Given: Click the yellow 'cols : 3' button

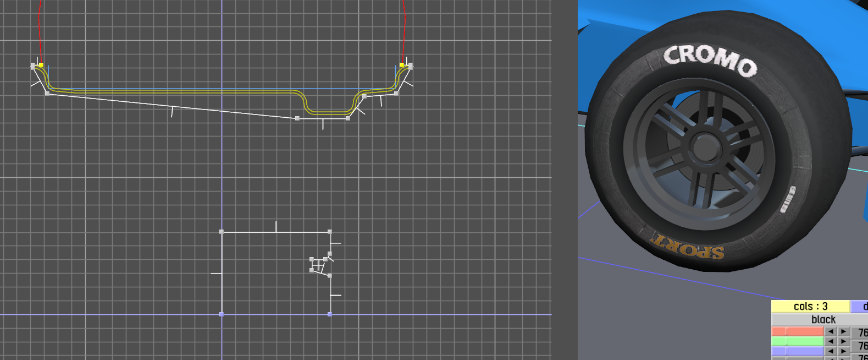Looking at the screenshot, I should tap(810, 307).
